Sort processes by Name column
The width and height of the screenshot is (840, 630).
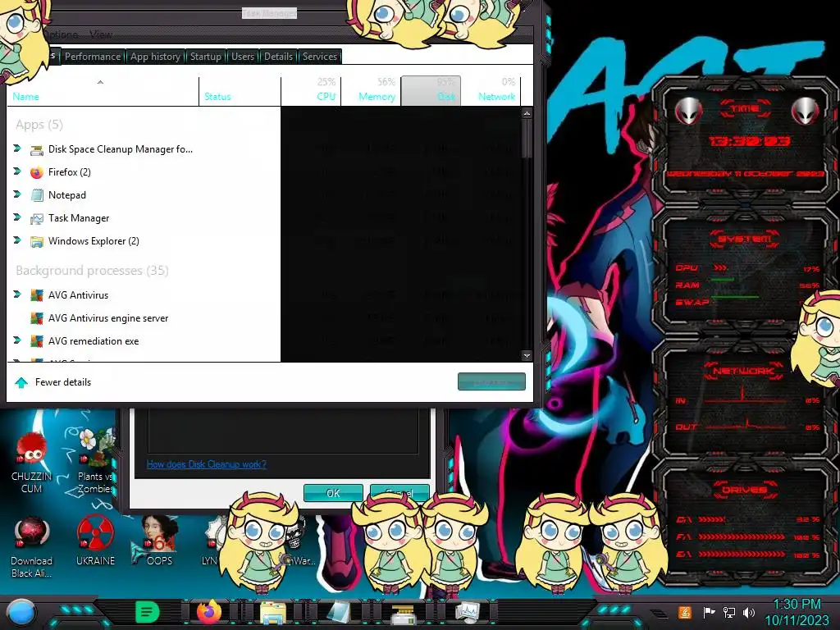click(102, 90)
